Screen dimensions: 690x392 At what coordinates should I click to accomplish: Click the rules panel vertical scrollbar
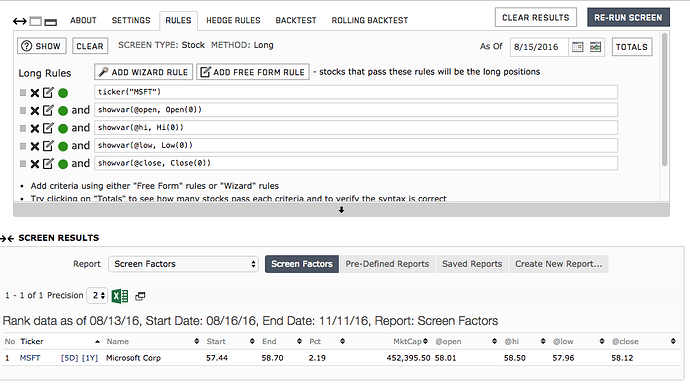click(664, 100)
